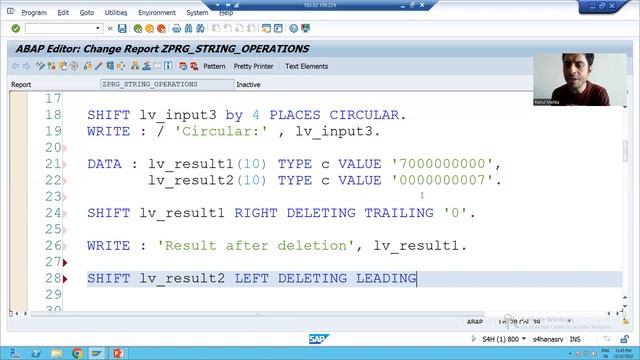Screen dimensions: 640x360
Task: Activate the program with the wand icon
Action: (x=98, y=66)
